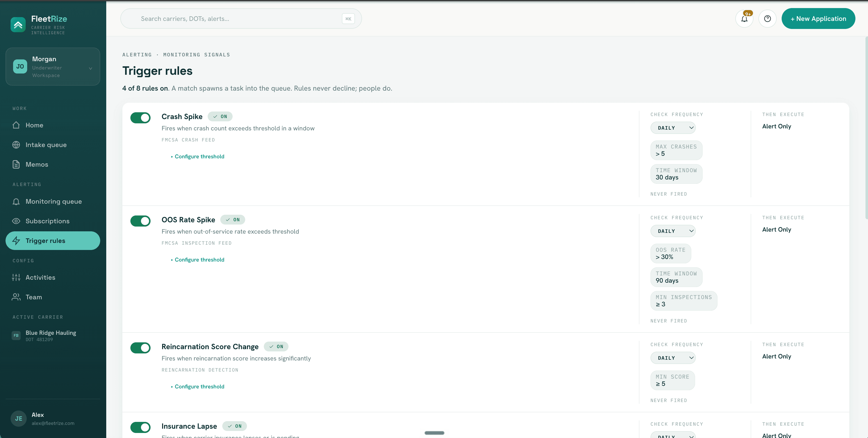Click the Subscriptions eye icon
The height and width of the screenshot is (438, 868).
click(16, 221)
